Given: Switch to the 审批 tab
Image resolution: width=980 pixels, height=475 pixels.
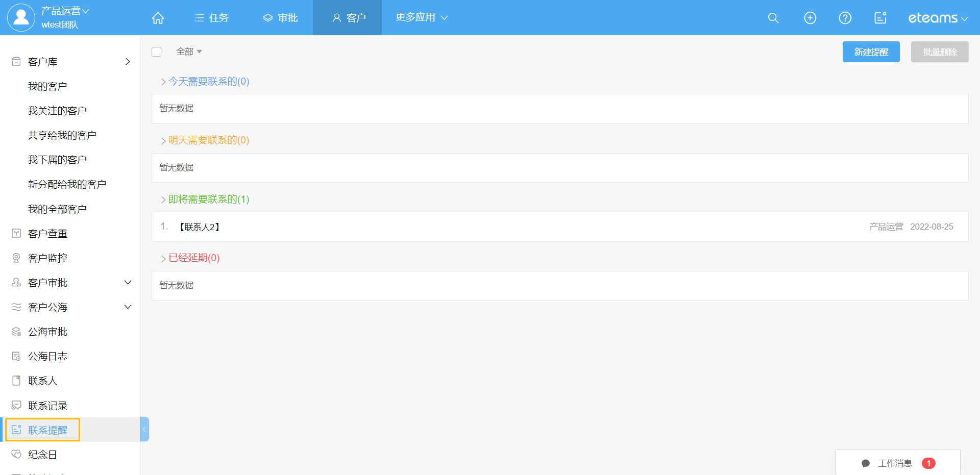Looking at the screenshot, I should [x=280, y=18].
